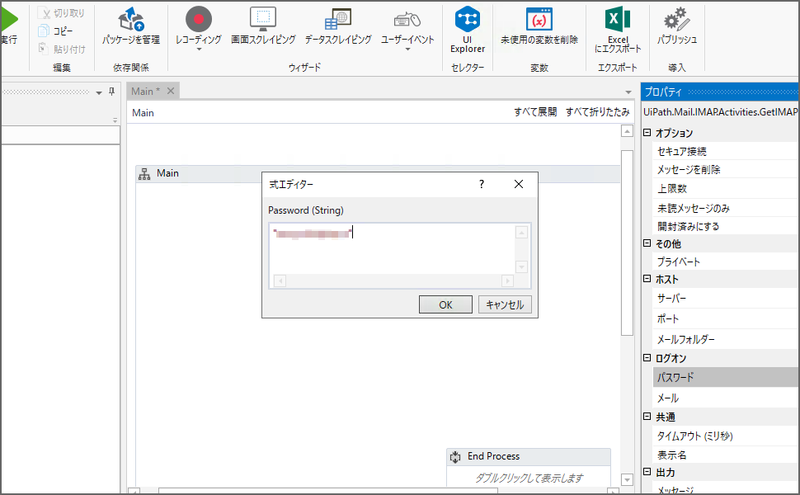
Task: Click editor horizontal scroll right arrow
Action: tap(507, 281)
